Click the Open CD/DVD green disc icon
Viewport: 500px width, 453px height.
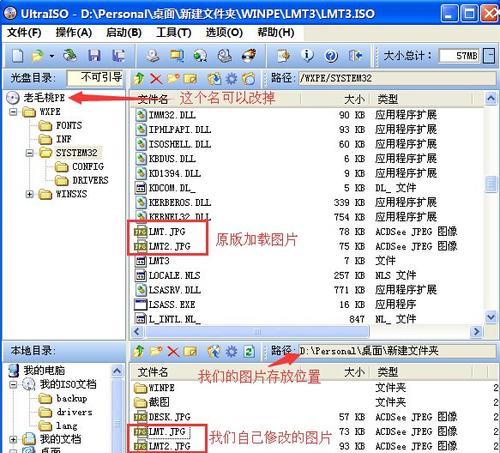(70, 55)
